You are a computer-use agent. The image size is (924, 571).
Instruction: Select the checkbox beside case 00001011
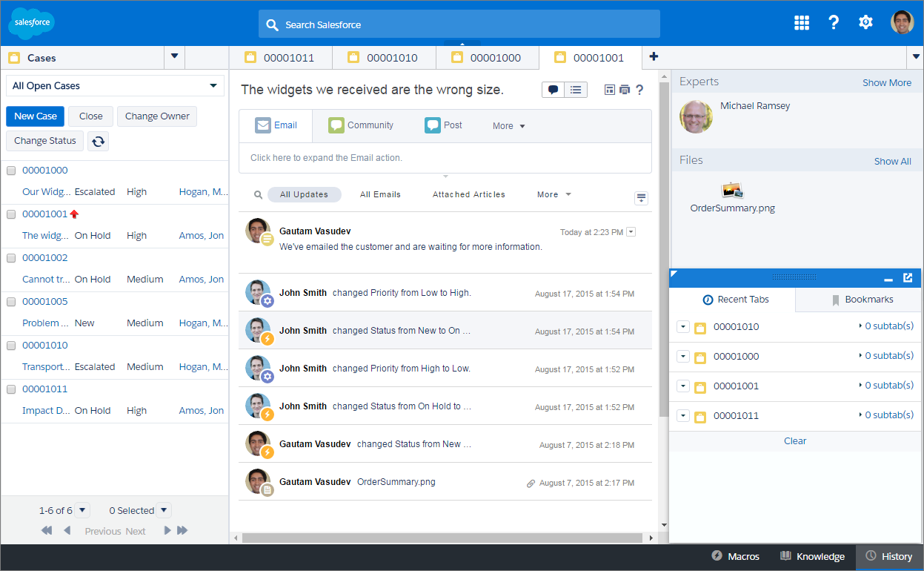[11, 389]
